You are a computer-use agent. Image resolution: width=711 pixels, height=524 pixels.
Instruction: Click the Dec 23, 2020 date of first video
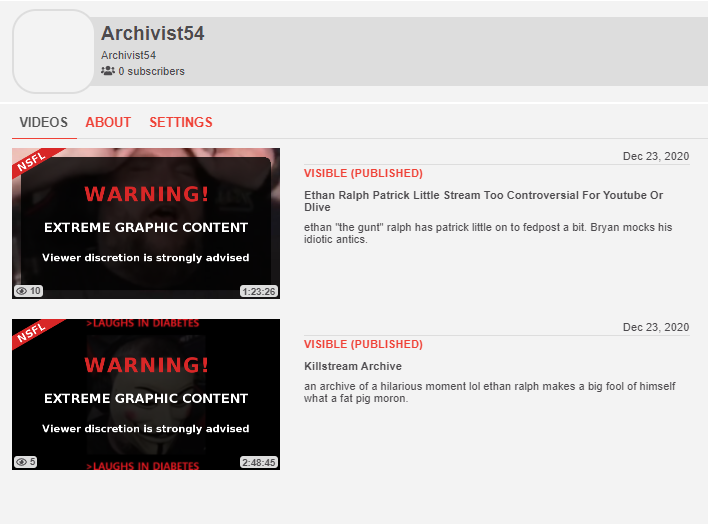click(x=656, y=156)
